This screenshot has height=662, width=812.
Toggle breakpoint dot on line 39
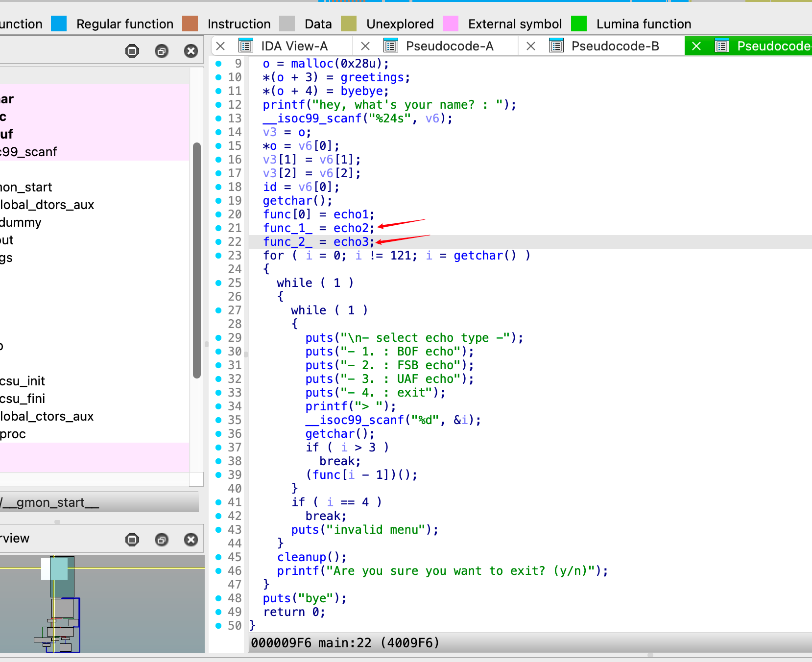(218, 475)
